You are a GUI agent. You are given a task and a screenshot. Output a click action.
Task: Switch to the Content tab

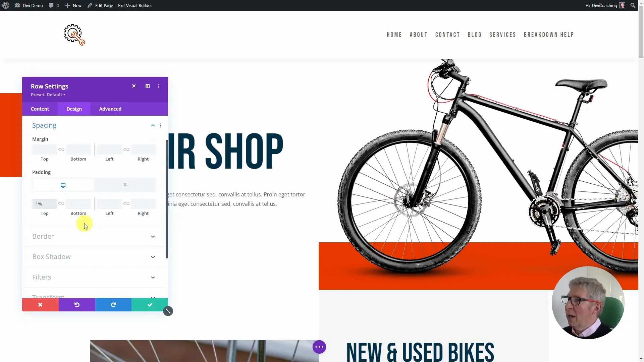(40, 109)
